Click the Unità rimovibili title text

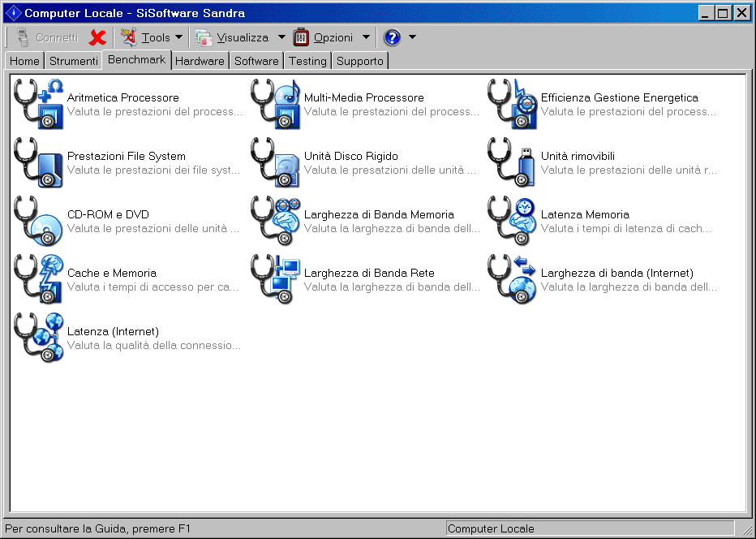[578, 156]
